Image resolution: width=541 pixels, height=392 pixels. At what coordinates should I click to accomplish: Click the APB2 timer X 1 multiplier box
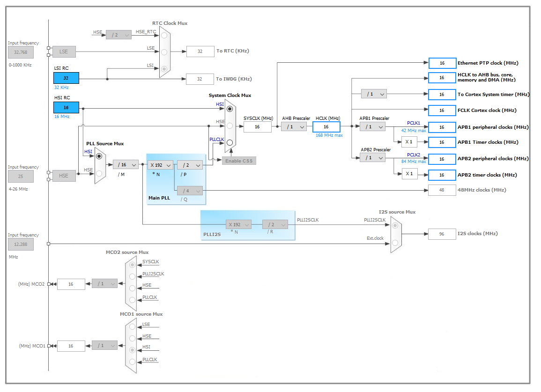coord(409,174)
